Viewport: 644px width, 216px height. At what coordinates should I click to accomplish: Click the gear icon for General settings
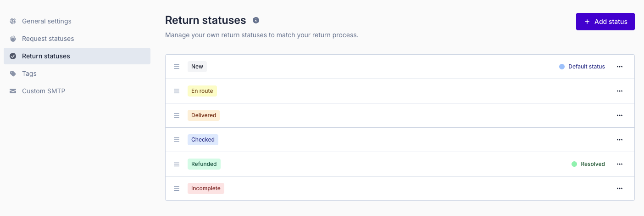13,21
